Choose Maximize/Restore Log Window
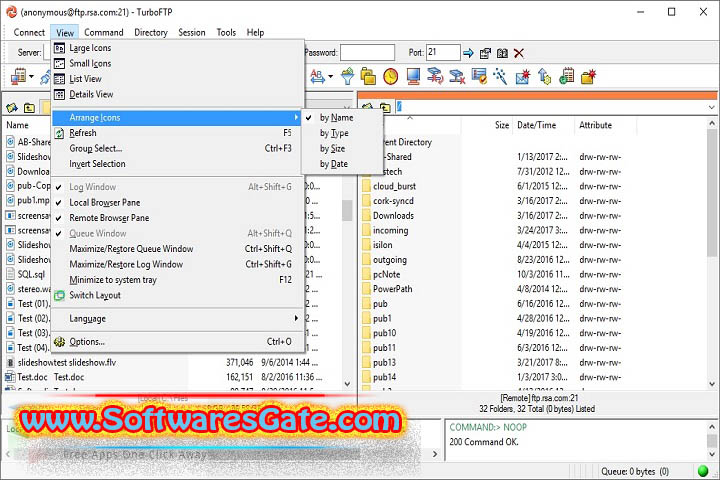This screenshot has height=480, width=720. point(177,265)
